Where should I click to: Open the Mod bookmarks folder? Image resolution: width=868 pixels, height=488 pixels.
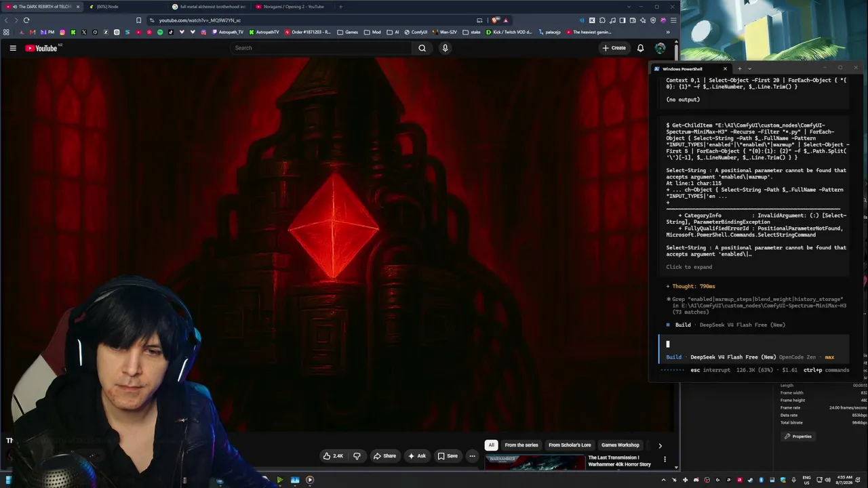point(372,32)
